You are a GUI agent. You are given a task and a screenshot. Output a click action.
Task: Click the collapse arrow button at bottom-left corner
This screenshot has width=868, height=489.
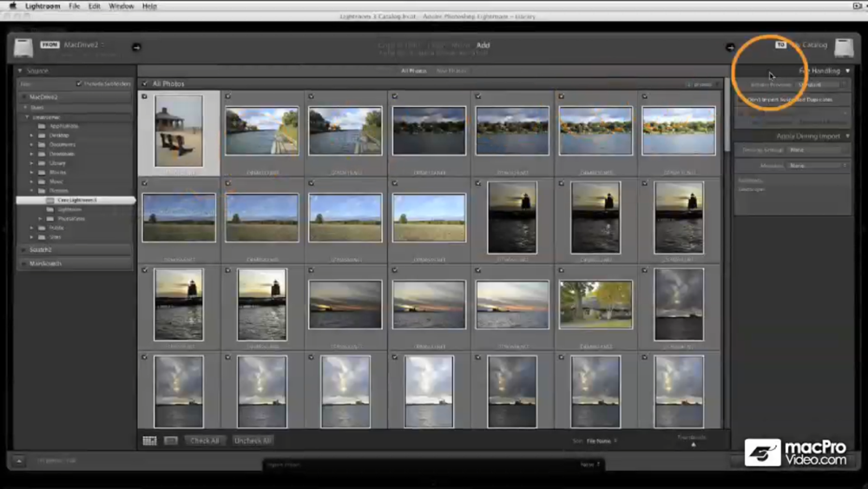click(18, 461)
